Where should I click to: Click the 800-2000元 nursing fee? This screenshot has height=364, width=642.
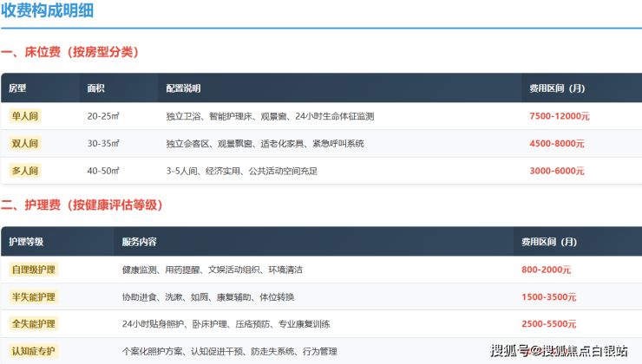547,270
